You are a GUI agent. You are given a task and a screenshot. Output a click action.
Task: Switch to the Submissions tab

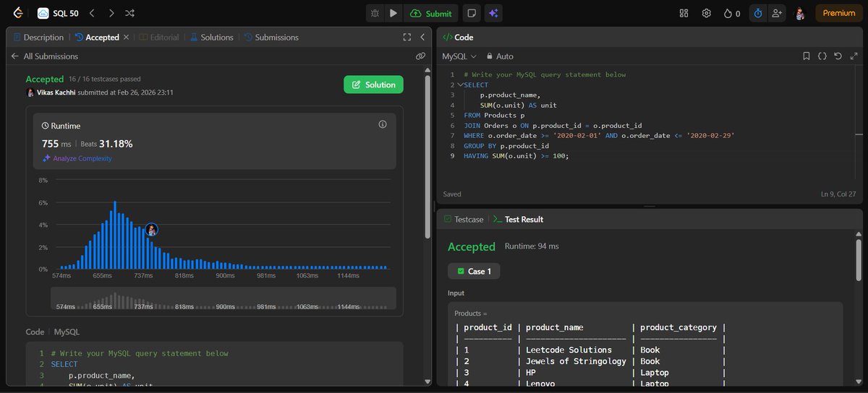coord(271,37)
